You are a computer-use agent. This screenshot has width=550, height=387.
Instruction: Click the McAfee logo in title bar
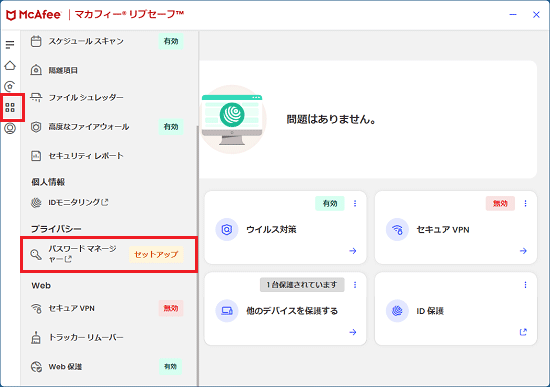[x=34, y=15]
